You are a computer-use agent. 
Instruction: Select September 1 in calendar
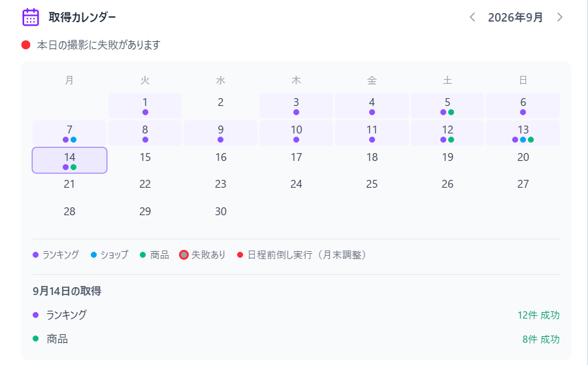(145, 106)
